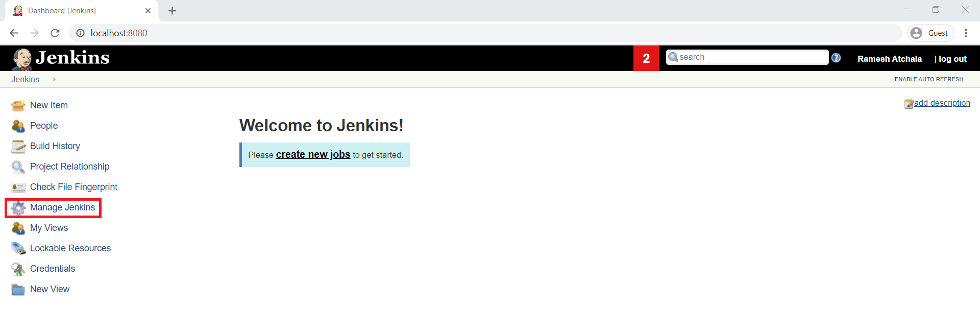Click the log out link
The height and width of the screenshot is (309, 980).
[x=952, y=59]
